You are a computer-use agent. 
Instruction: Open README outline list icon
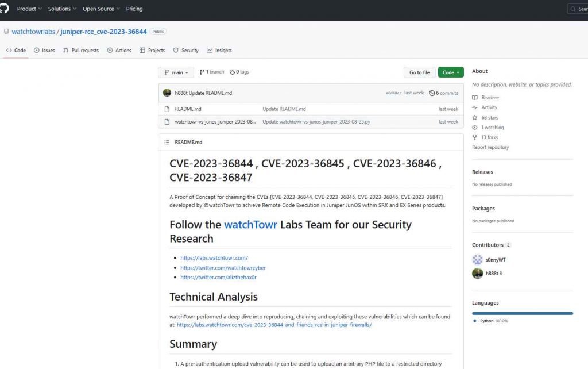[x=167, y=143]
